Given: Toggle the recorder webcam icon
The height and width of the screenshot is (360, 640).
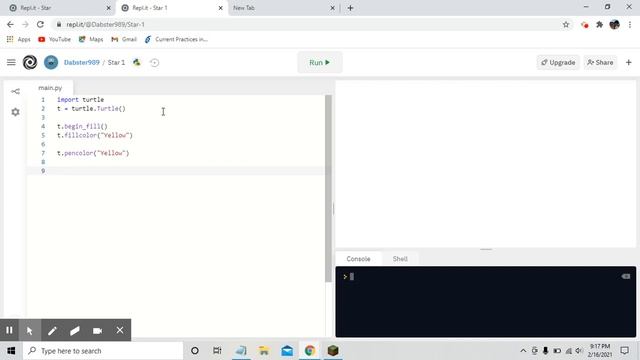Looking at the screenshot, I should point(97,330).
